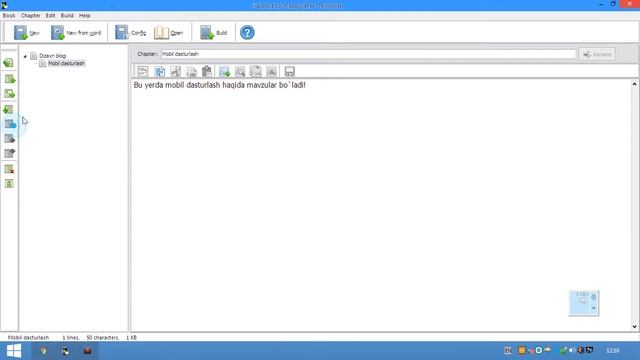Click the sidebar delete icon with red X
The image size is (640, 360).
9,169
